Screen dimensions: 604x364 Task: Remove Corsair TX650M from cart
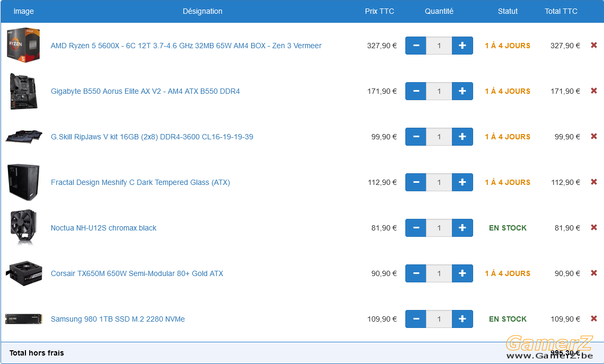[x=594, y=273]
